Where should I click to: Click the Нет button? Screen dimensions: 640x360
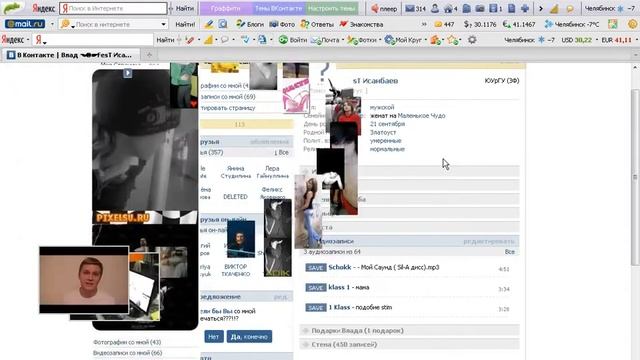point(213,337)
